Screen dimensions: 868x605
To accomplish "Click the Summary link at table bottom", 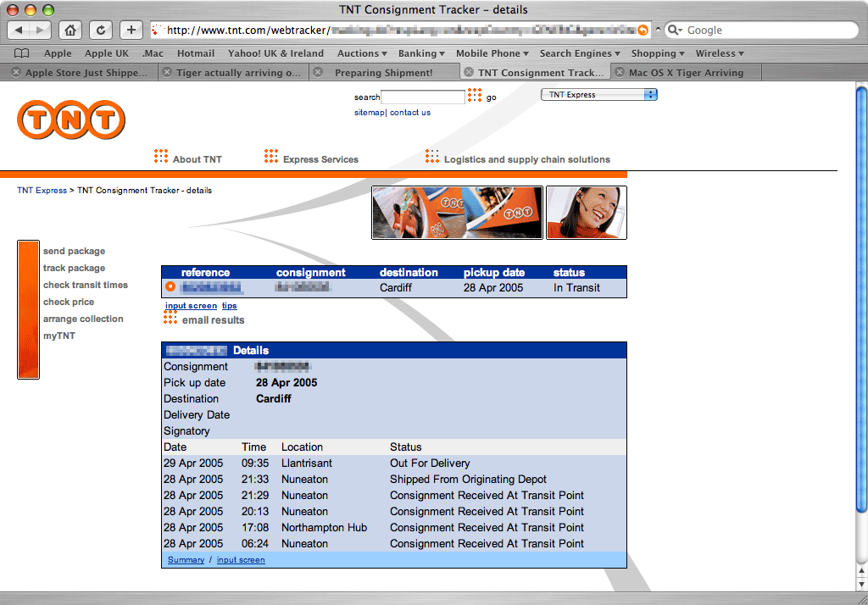I will click(x=186, y=559).
